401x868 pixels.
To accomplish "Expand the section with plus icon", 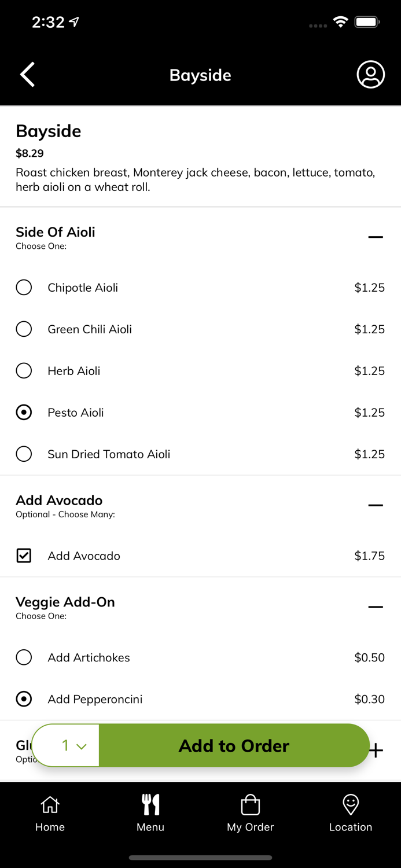I will 377,751.
